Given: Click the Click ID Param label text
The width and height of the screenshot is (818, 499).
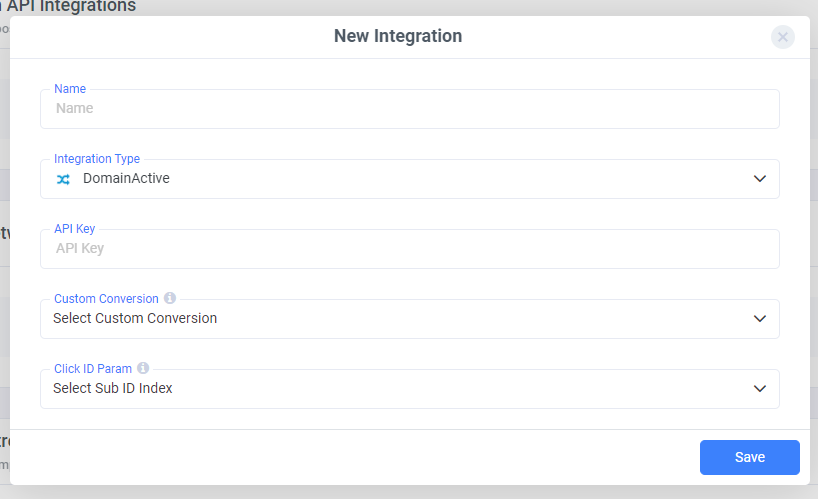Looking at the screenshot, I should point(93,369).
